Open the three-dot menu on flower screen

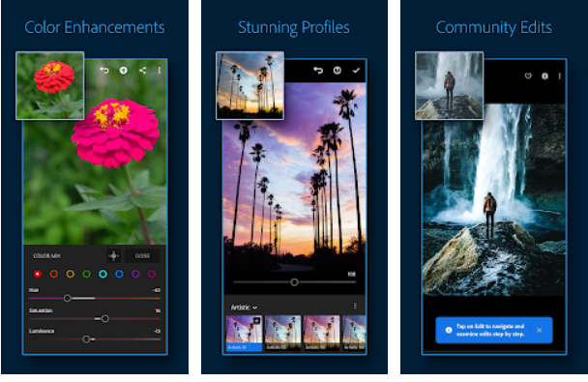tap(160, 70)
